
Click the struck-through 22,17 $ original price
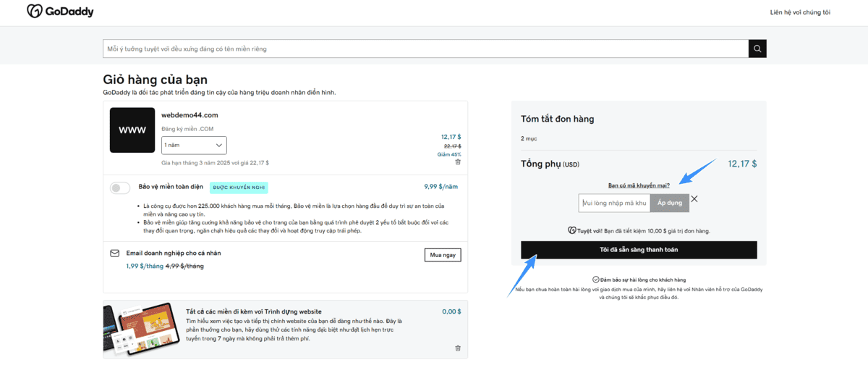tap(452, 146)
